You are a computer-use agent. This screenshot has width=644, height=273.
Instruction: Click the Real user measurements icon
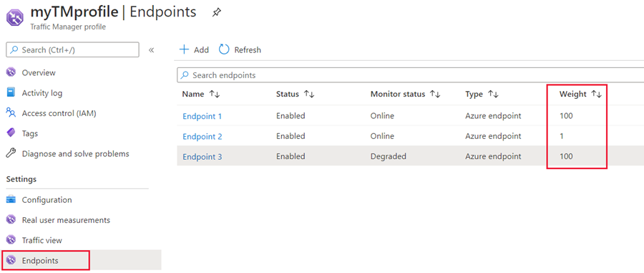(11, 220)
